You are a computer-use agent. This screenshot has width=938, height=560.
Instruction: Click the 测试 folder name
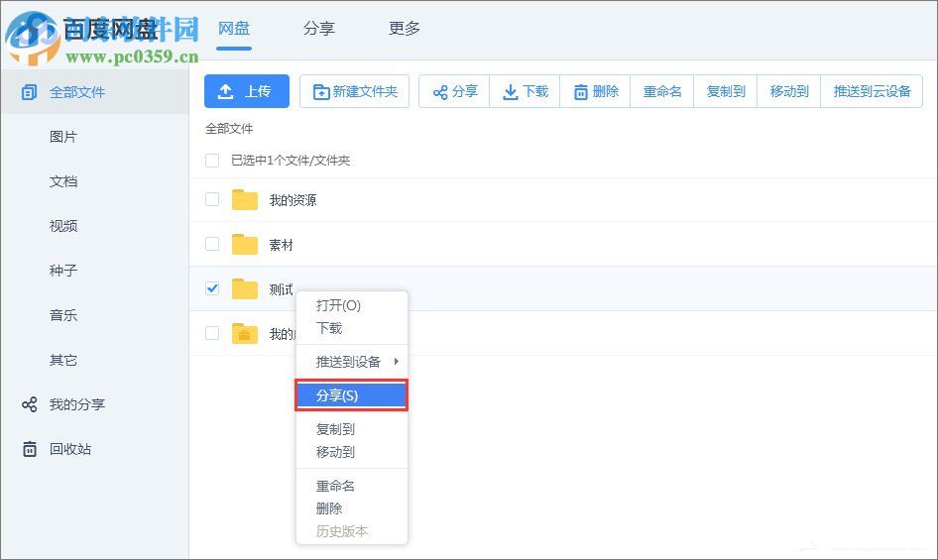[281, 289]
